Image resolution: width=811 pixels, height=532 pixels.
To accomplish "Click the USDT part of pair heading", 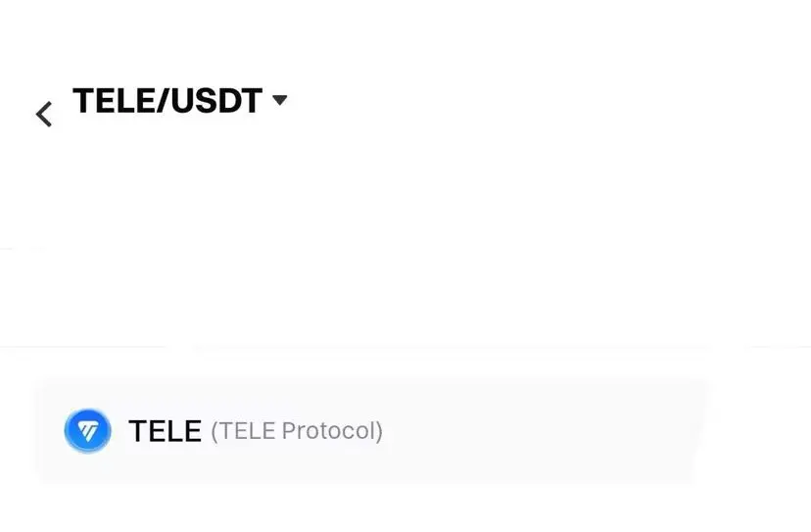I will 216,100.
